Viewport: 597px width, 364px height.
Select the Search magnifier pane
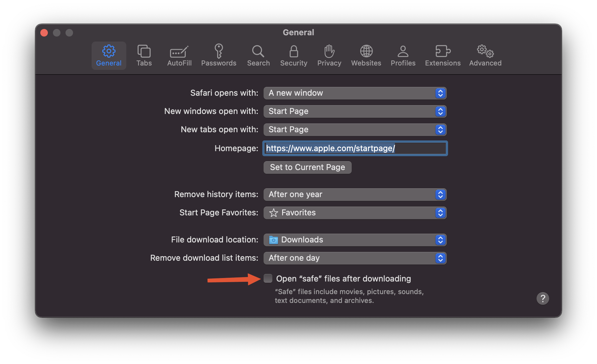tap(258, 55)
